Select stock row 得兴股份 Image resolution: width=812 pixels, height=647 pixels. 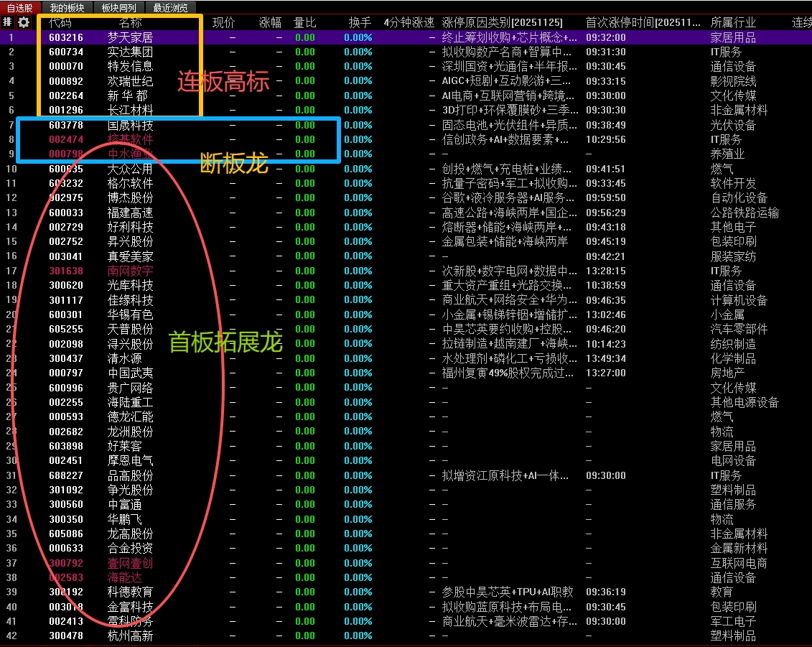coord(406,344)
